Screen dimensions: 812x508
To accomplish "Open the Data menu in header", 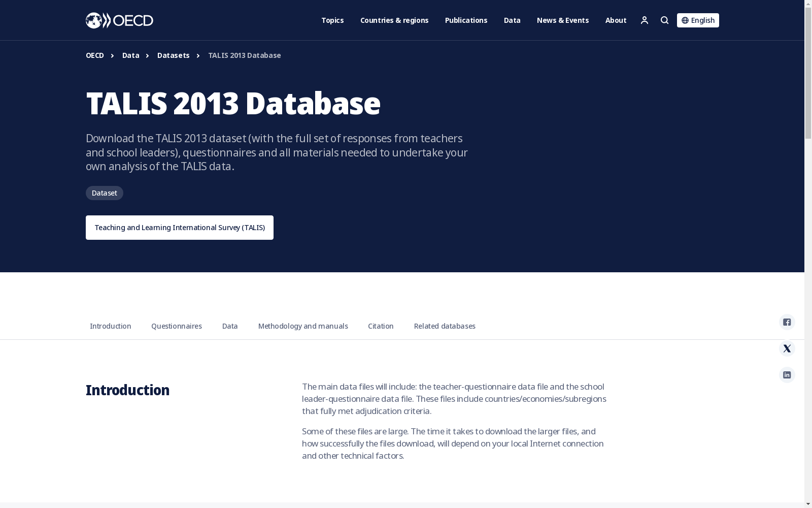I will point(512,20).
